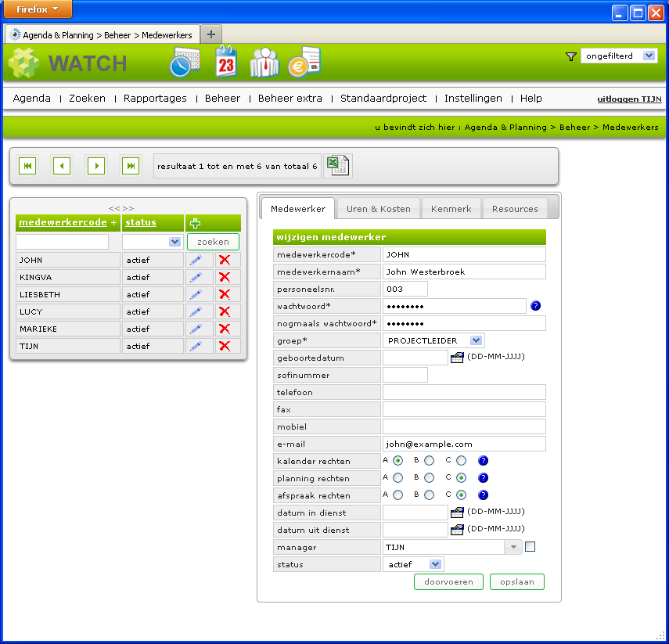Open Instellingen menu
The width and height of the screenshot is (669, 644).
(x=473, y=98)
